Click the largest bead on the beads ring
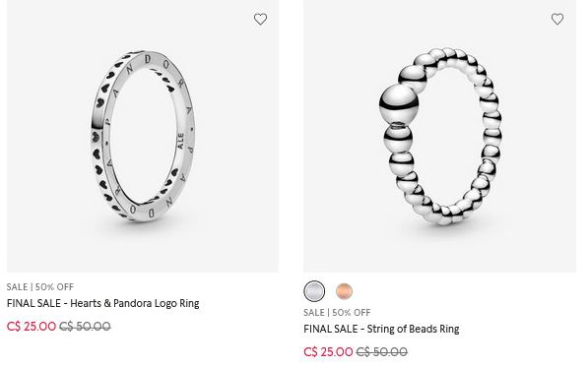Screen dimensions: 588x368 tap(398, 103)
